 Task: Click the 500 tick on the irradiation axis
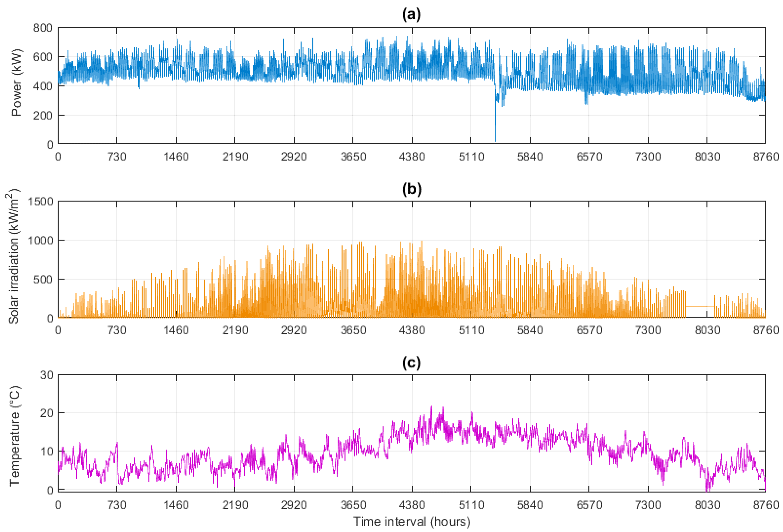(x=43, y=279)
